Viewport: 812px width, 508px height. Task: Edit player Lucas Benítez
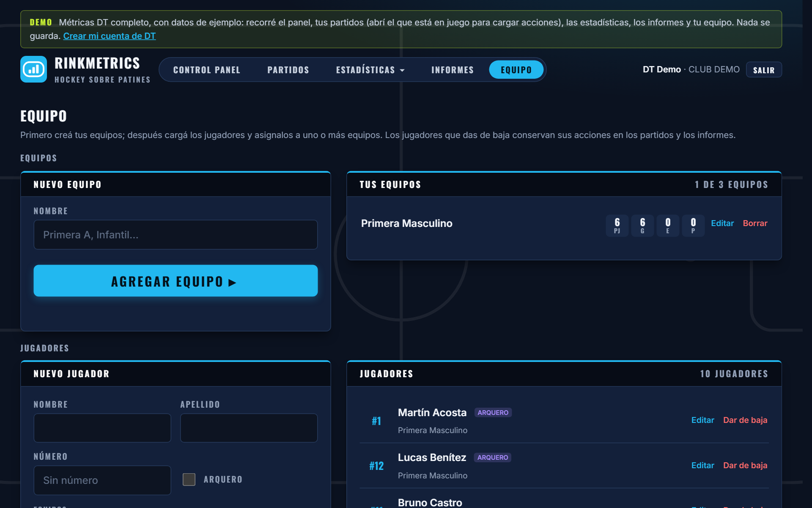(x=702, y=465)
